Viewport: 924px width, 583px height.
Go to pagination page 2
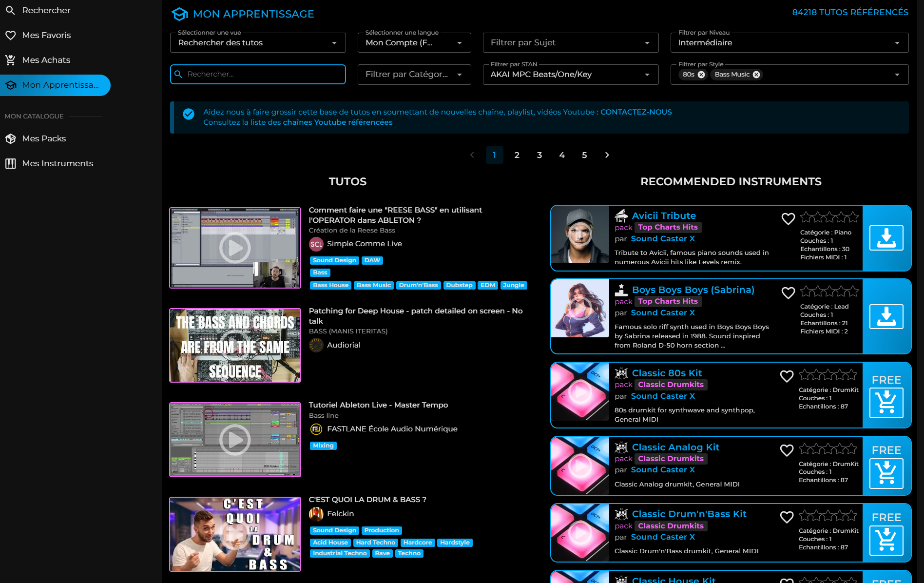tap(517, 155)
